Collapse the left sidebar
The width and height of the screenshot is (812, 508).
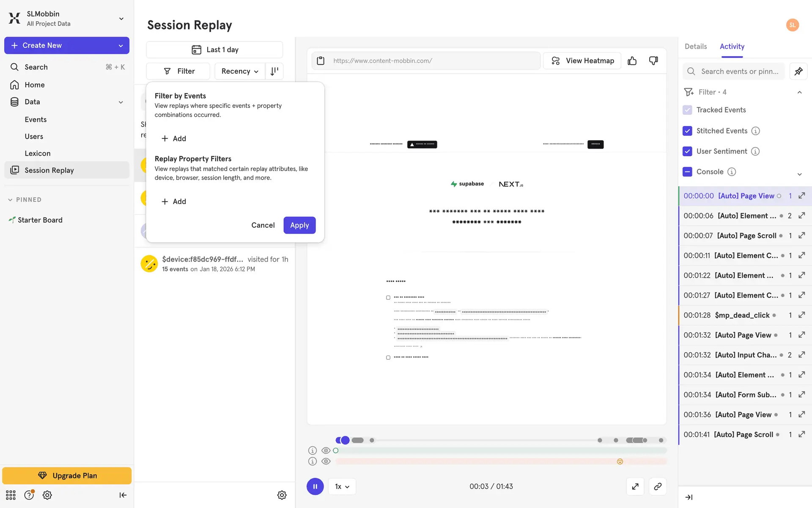click(123, 495)
